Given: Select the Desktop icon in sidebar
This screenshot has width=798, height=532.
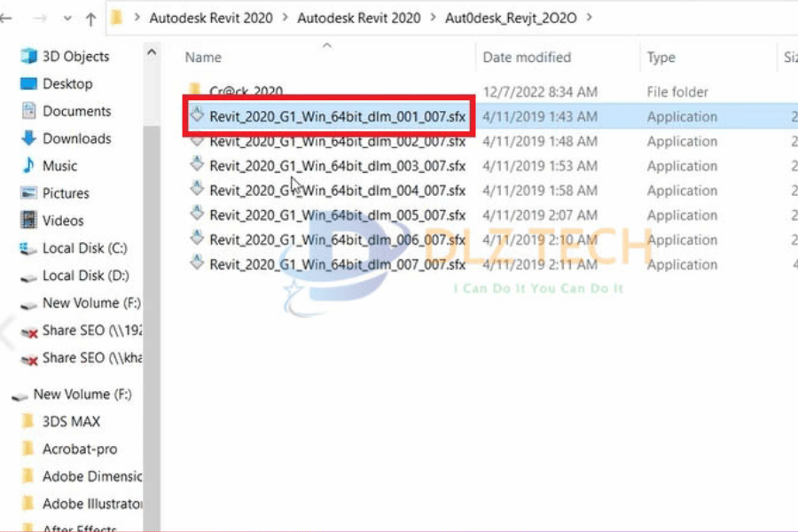Looking at the screenshot, I should tap(28, 84).
